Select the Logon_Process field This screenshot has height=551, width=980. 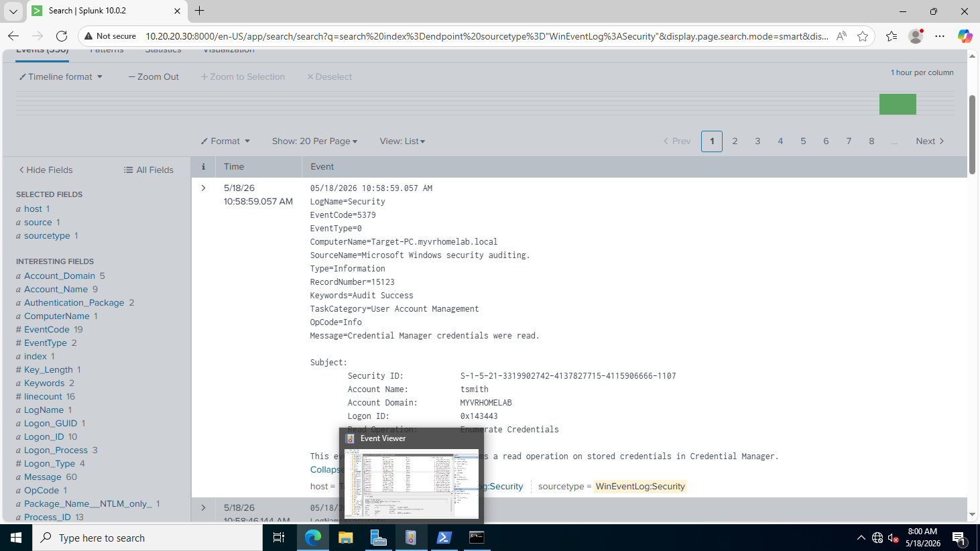pyautogui.click(x=57, y=450)
